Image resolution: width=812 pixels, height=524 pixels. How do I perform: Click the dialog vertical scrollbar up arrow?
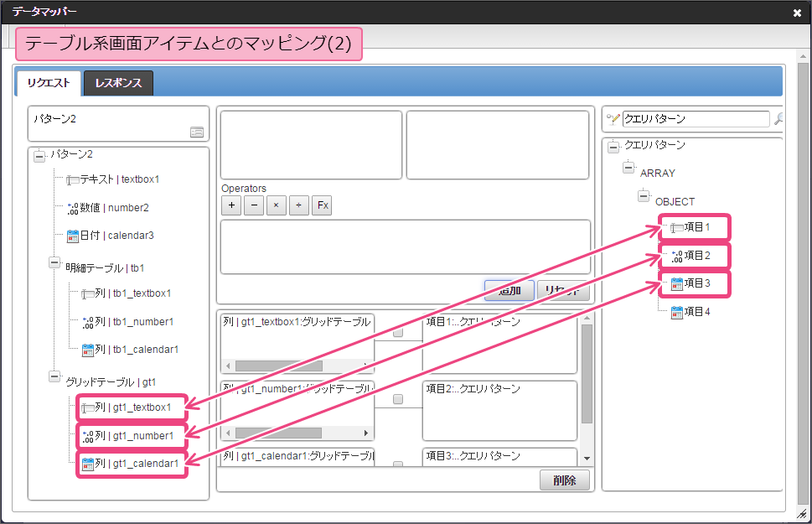803,56
